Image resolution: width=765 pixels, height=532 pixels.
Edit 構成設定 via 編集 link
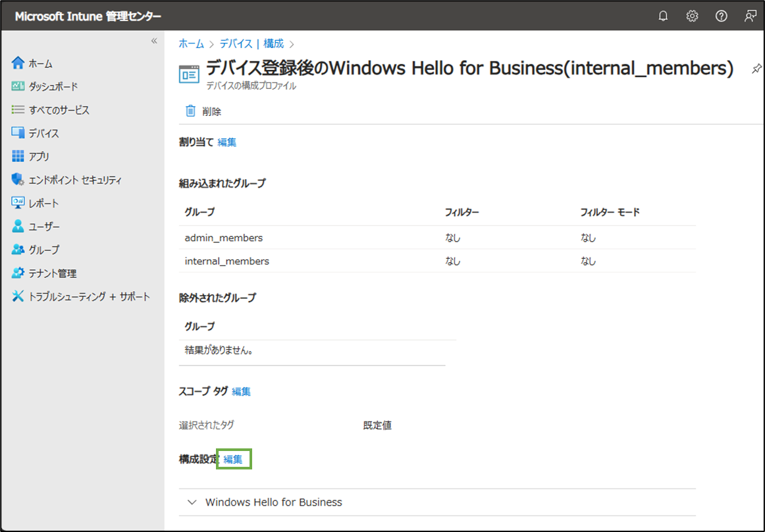[x=233, y=460]
